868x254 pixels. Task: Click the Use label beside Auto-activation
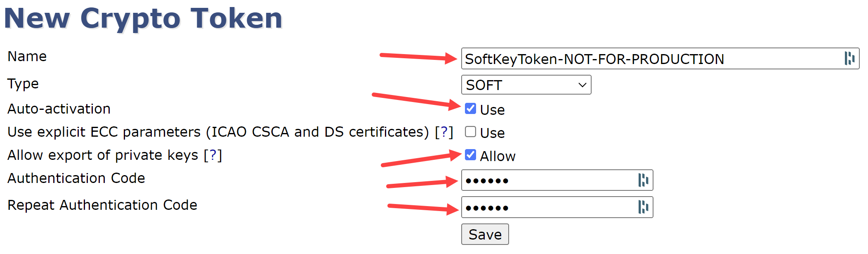pos(492,110)
